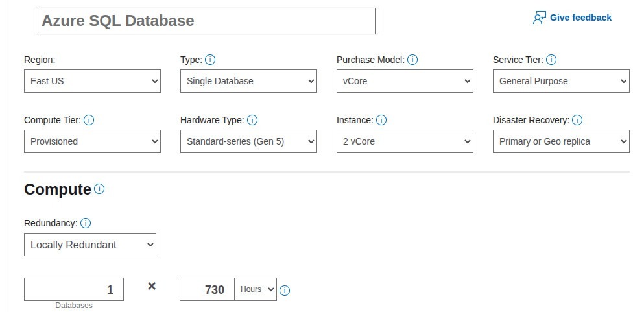Viewport: 644px width, 312px height.
Task: Click the info icon next to Type
Action: coord(210,60)
